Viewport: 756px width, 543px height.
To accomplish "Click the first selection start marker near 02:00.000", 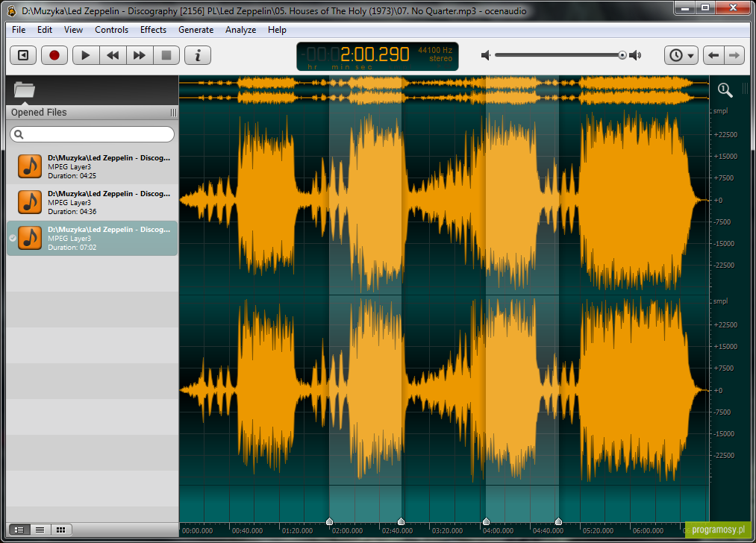I will coord(329,521).
